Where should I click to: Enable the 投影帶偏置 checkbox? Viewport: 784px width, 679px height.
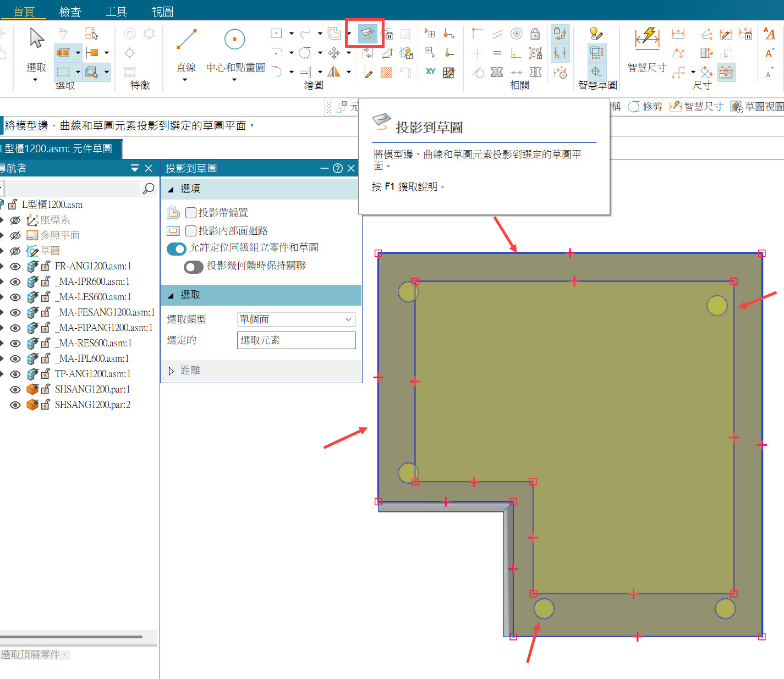[x=191, y=213]
